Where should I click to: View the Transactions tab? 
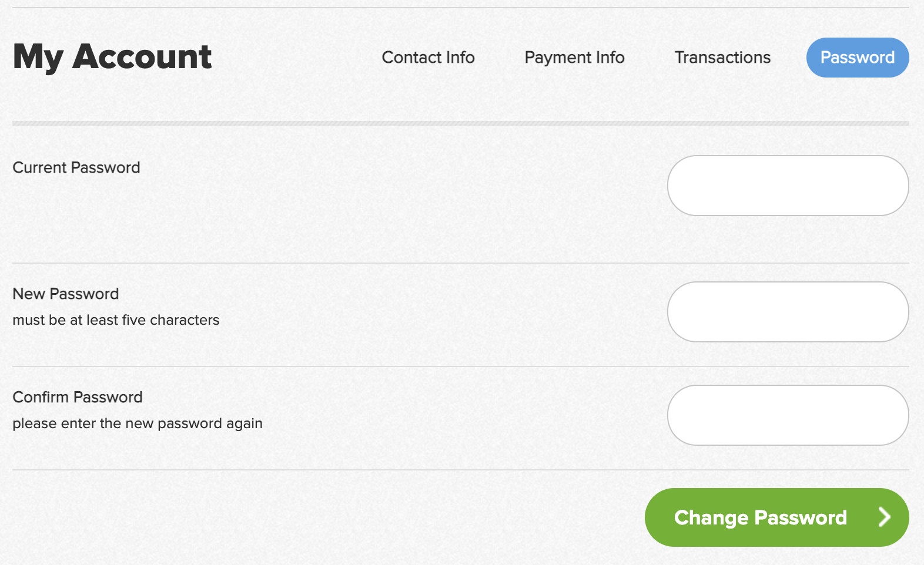click(722, 58)
